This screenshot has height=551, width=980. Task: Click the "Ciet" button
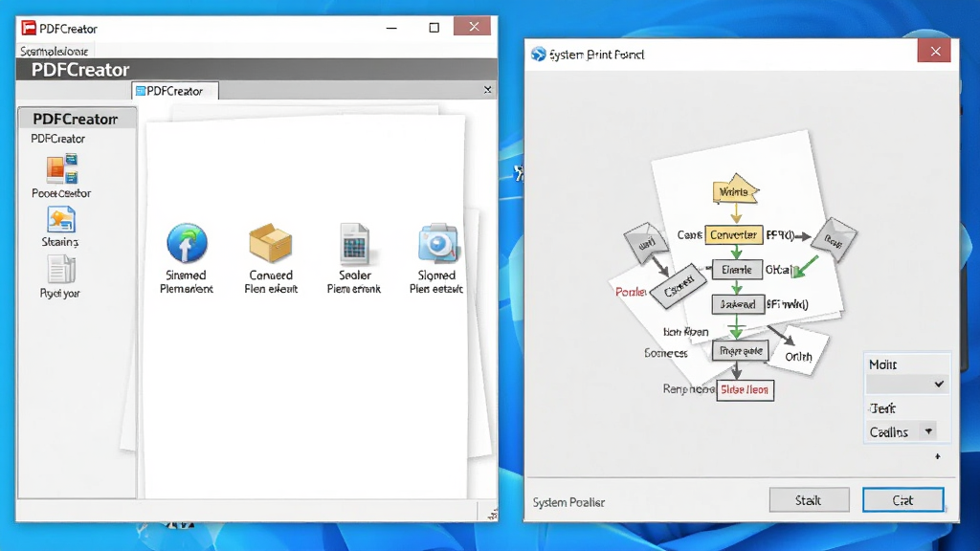coord(903,500)
